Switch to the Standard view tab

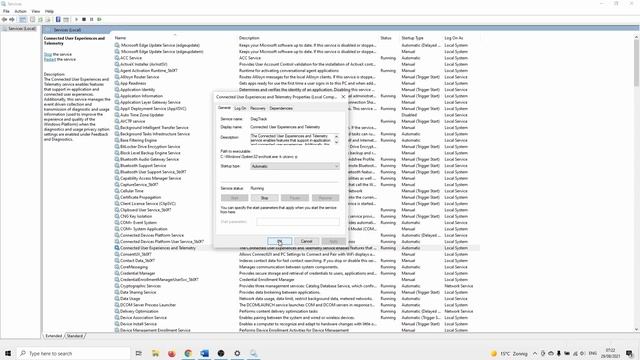pos(75,336)
